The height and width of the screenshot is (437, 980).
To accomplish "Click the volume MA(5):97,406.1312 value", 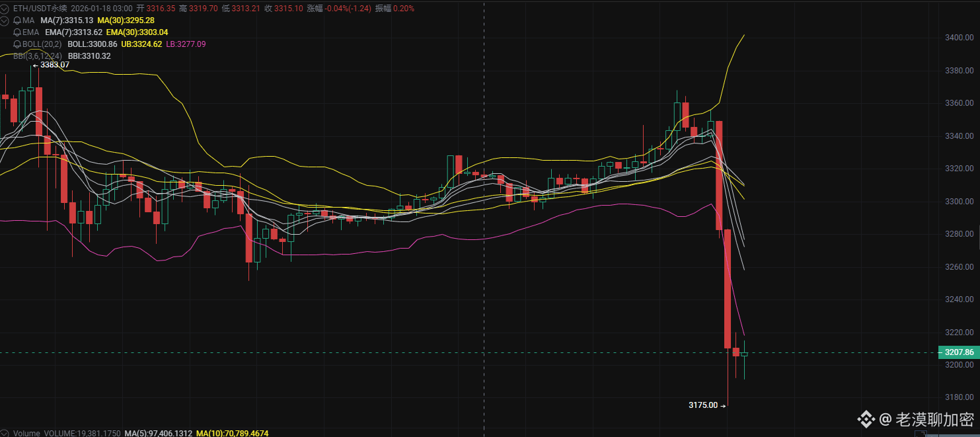I will [159, 433].
